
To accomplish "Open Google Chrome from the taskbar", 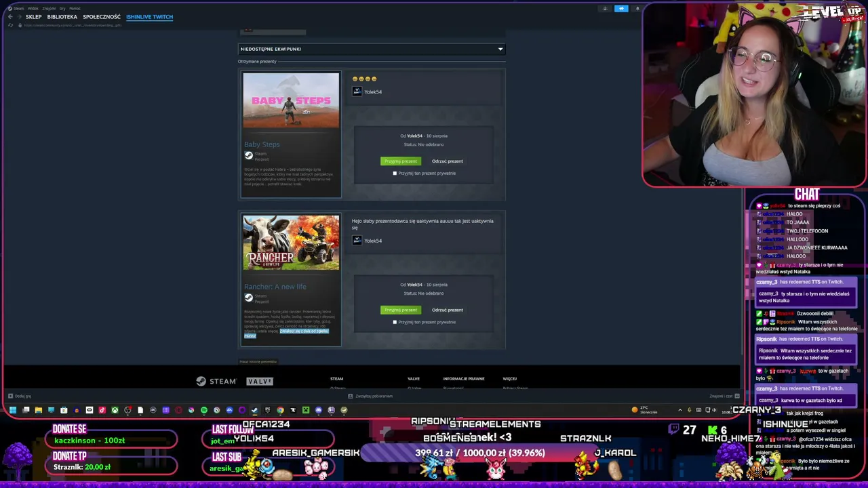I will point(280,410).
